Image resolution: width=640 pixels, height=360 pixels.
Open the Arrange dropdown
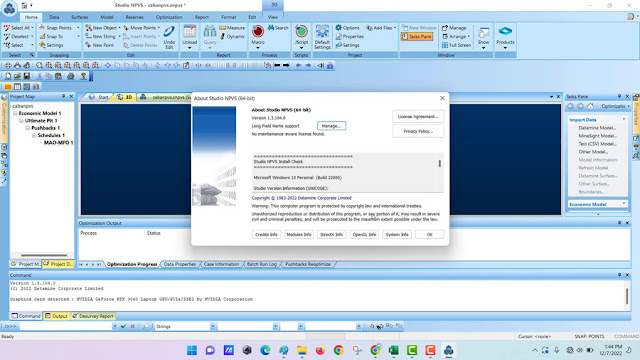469,36
